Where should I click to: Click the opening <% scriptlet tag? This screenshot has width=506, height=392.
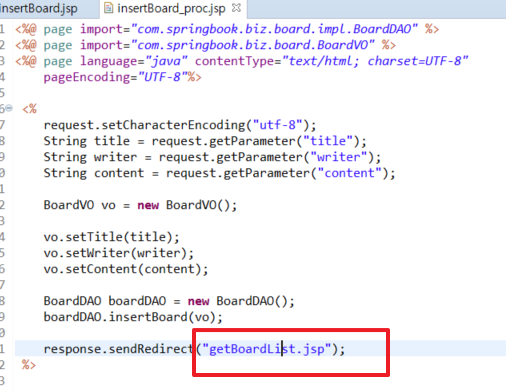29,109
